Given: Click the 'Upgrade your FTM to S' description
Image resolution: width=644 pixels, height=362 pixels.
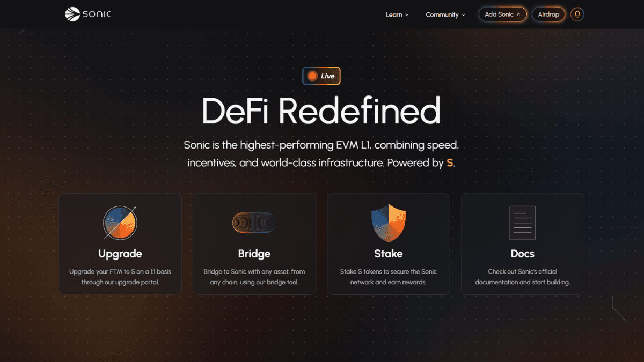Looking at the screenshot, I should click(120, 277).
